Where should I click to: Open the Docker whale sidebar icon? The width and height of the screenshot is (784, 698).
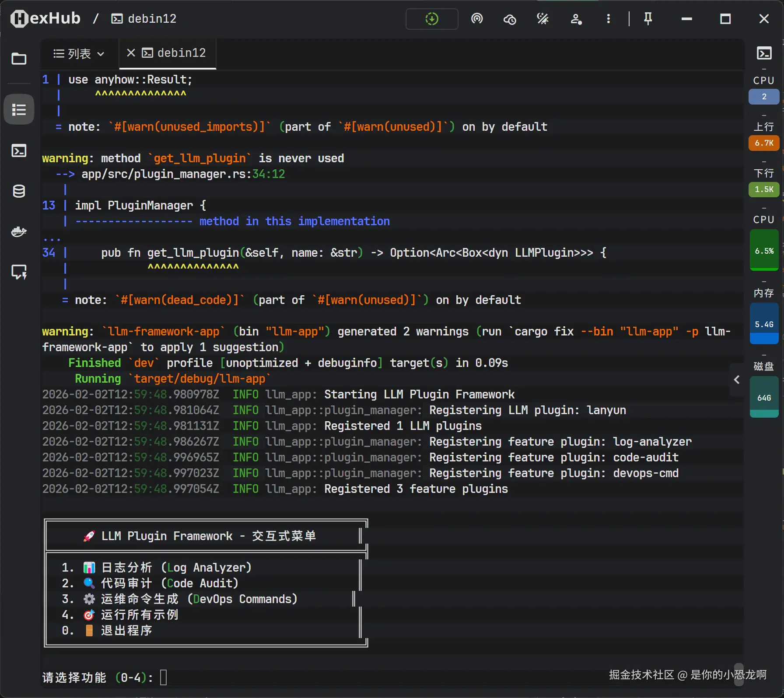click(x=19, y=231)
